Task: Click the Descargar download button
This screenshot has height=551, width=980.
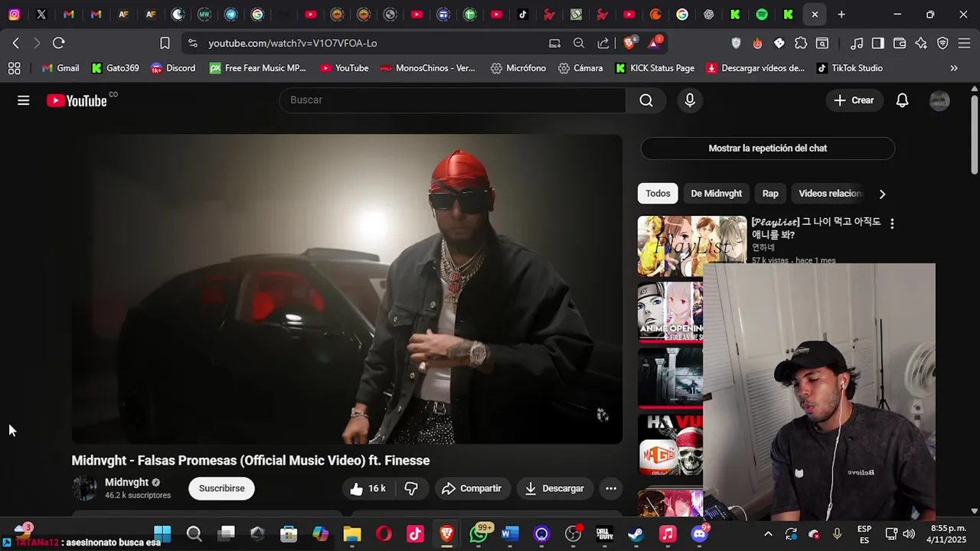Action: pyautogui.click(x=554, y=488)
